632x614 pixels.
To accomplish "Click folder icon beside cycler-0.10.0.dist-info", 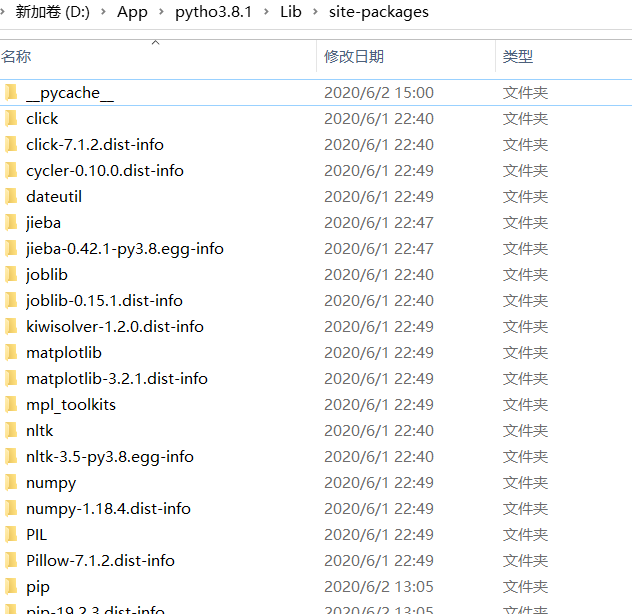I will [11, 171].
